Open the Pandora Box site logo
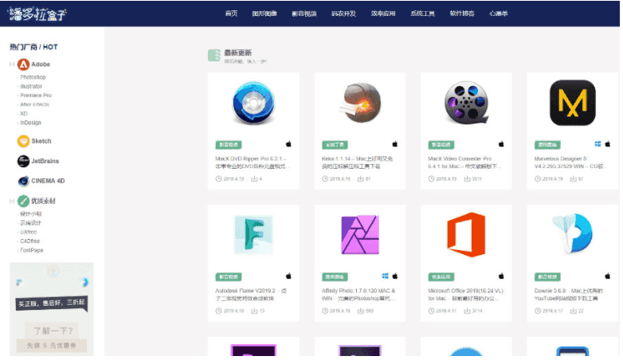Screen dimensions: 623x364 point(37,14)
